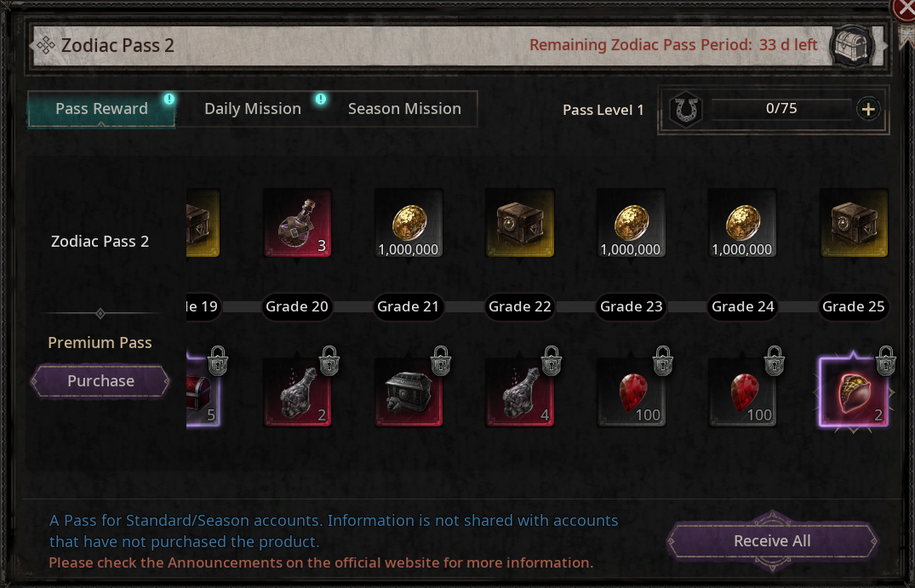Click Grade 21 premium dark chest reward
The image size is (915, 588).
[409, 392]
